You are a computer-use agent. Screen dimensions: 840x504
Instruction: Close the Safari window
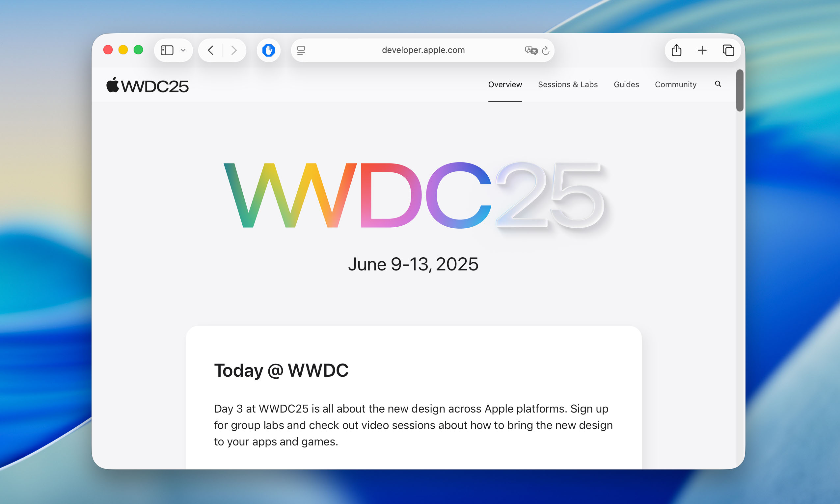[108, 50]
